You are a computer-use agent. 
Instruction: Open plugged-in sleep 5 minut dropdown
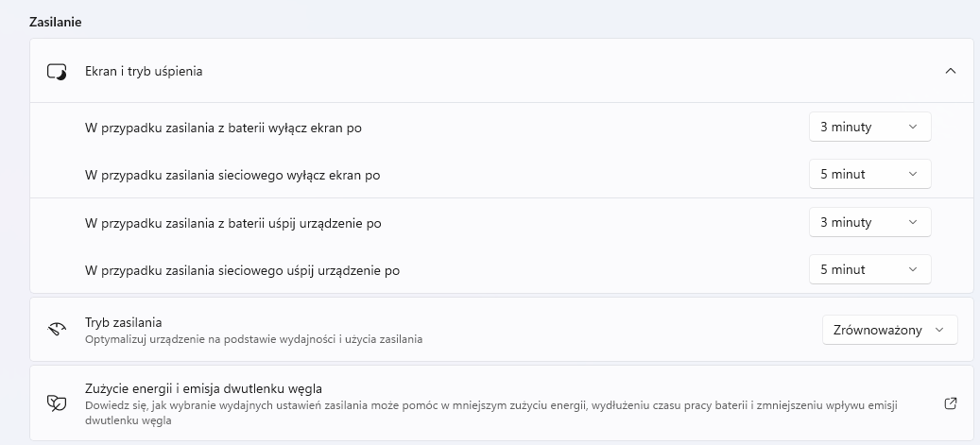tap(870, 270)
